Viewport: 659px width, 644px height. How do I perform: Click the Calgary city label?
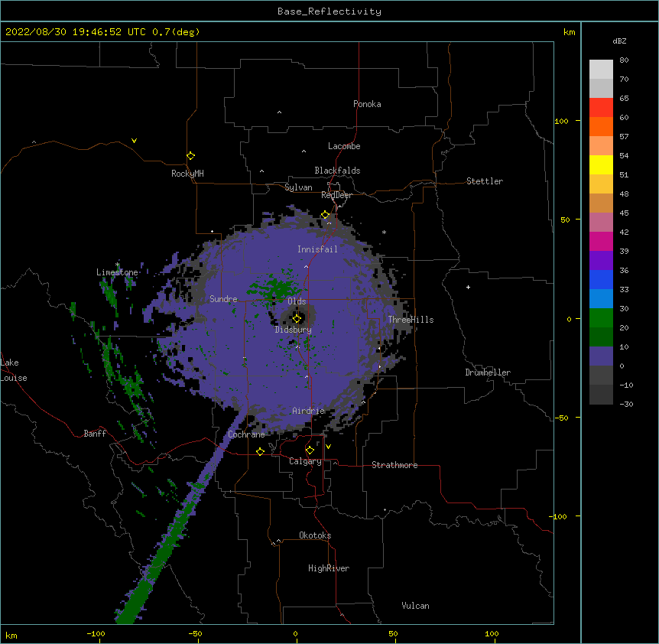[x=305, y=461]
